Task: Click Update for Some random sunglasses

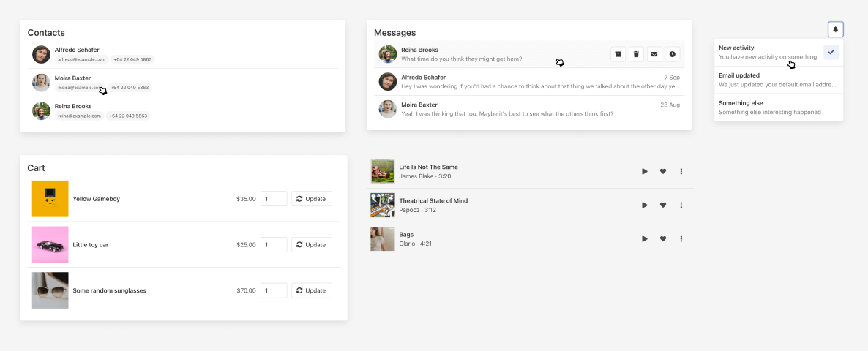Action: [311, 290]
